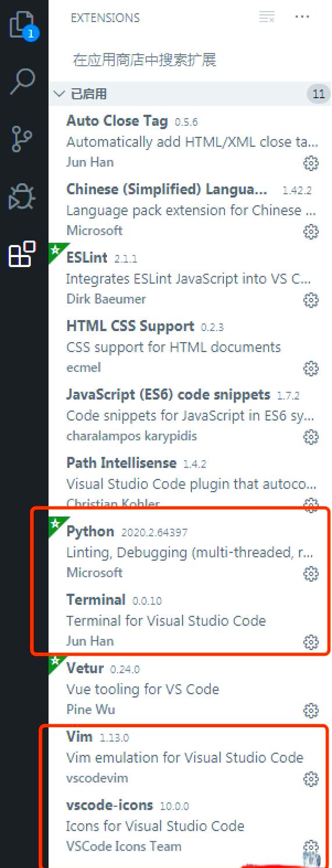
Task: Select JavaScript (ES6) code snippets extension
Action: pyautogui.click(x=168, y=395)
